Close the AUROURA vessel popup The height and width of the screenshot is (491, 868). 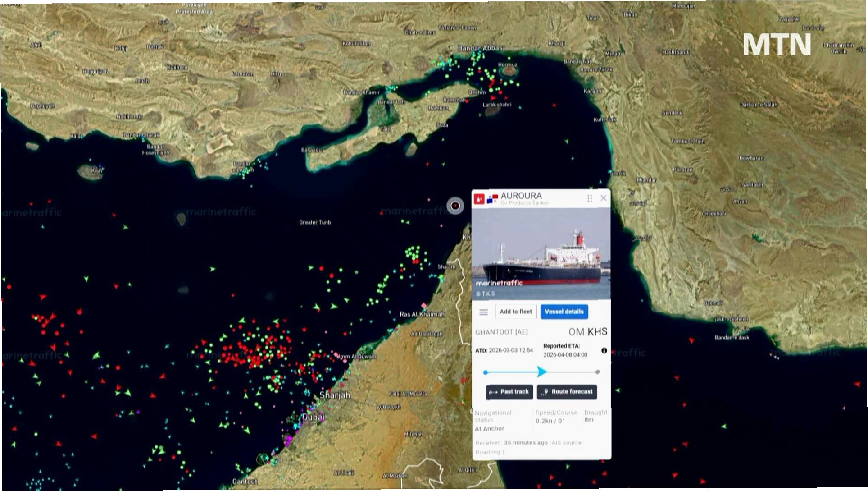604,198
